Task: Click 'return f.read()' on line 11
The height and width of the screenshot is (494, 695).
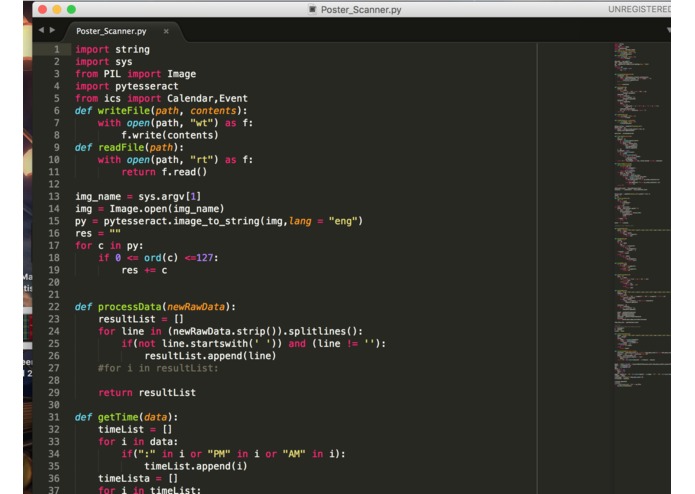Action: point(164,172)
